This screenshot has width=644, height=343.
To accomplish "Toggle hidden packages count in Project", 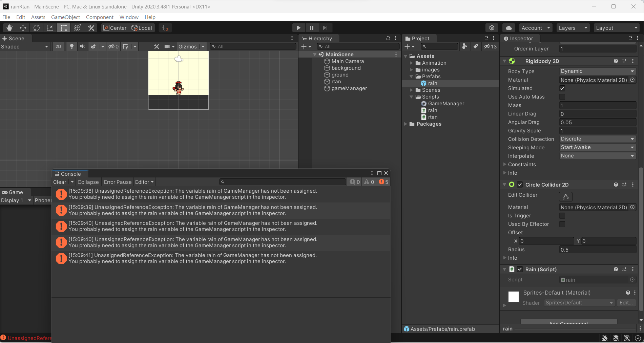I will tap(490, 46).
